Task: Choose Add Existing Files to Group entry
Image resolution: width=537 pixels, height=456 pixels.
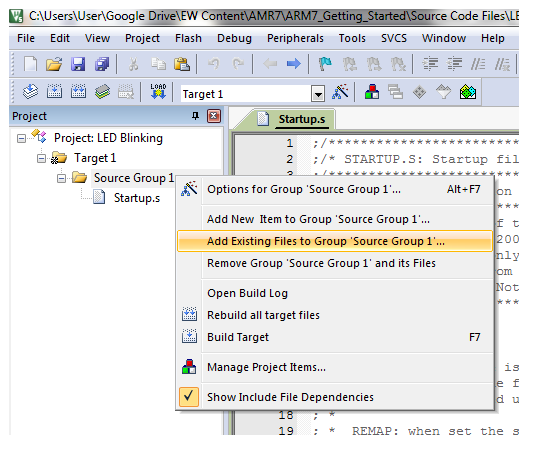Action: (x=335, y=241)
